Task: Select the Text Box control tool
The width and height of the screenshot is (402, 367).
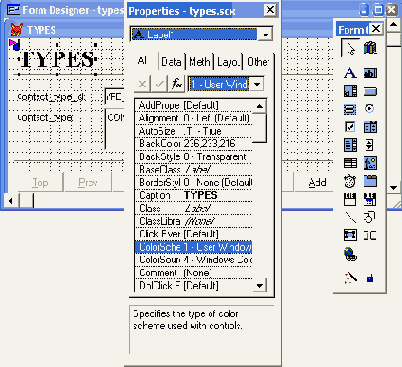Action: tap(370, 73)
